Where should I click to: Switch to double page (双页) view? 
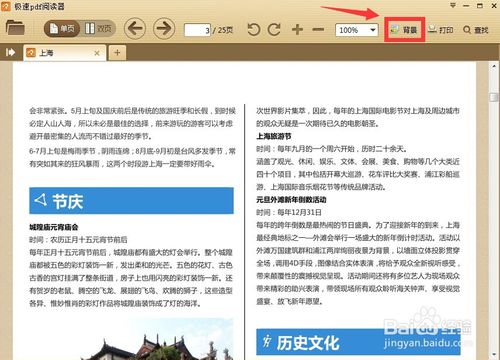pyautogui.click(x=98, y=29)
